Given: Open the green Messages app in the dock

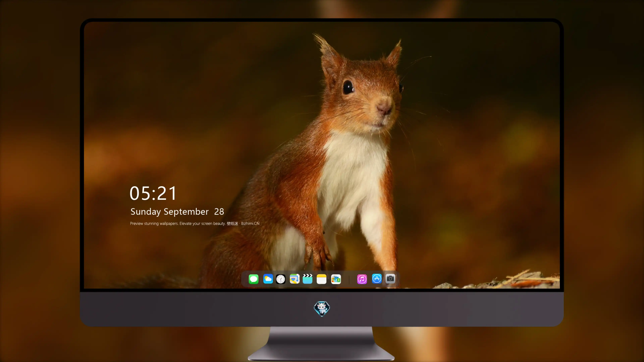Looking at the screenshot, I should tap(254, 279).
